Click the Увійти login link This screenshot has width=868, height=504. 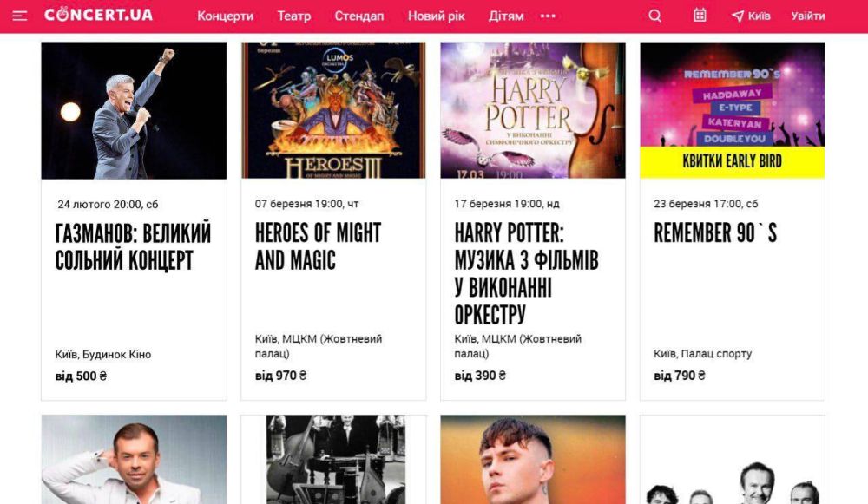(x=807, y=16)
